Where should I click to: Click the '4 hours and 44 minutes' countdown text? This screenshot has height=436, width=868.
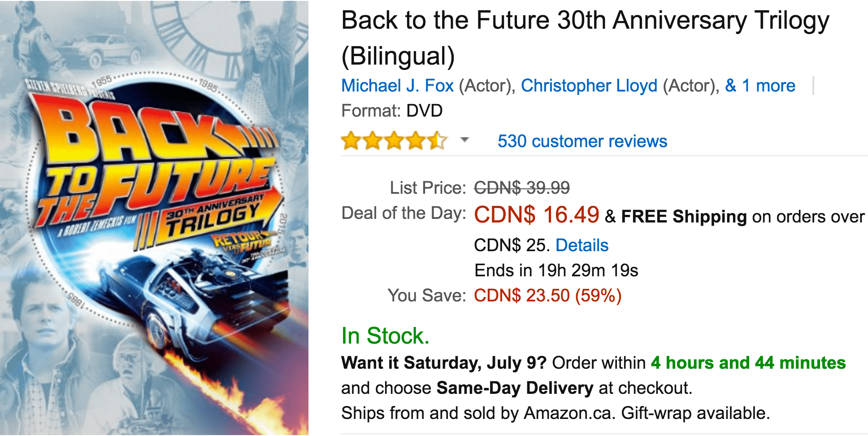[748, 362]
